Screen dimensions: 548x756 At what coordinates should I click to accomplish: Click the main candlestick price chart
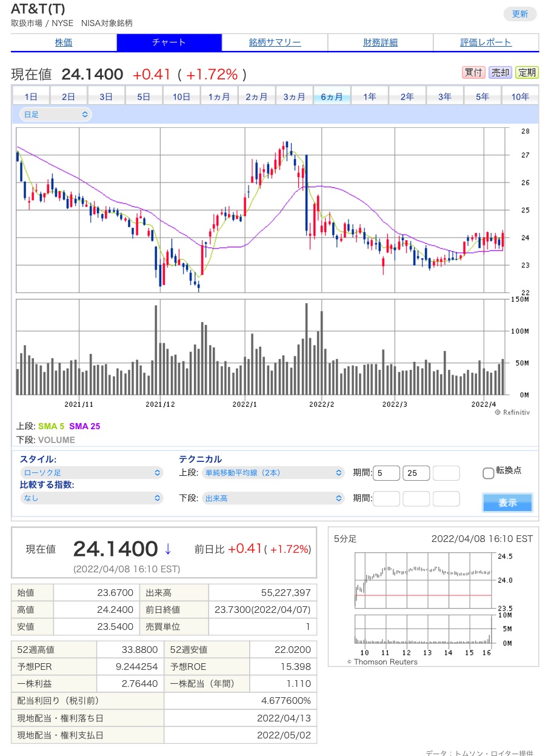(261, 210)
